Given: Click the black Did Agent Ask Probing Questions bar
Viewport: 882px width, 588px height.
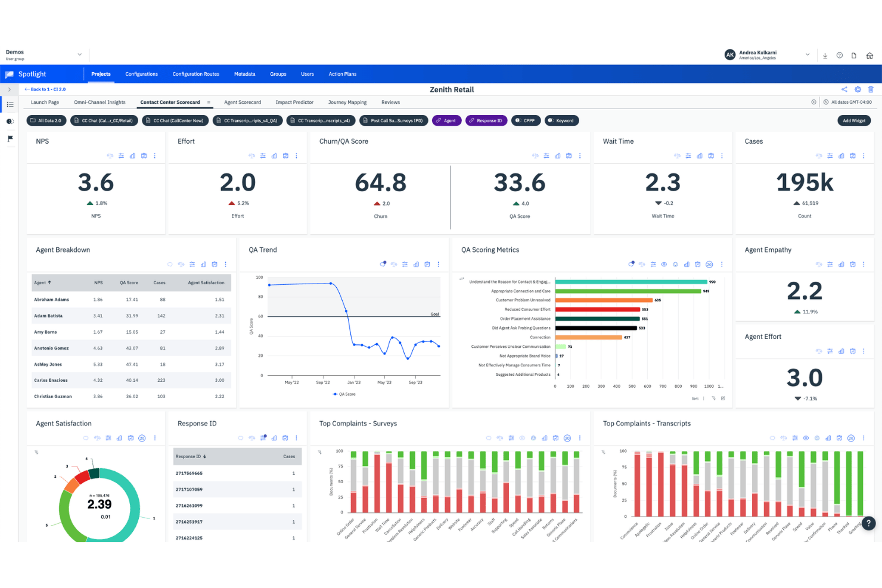Looking at the screenshot, I should click(597, 328).
